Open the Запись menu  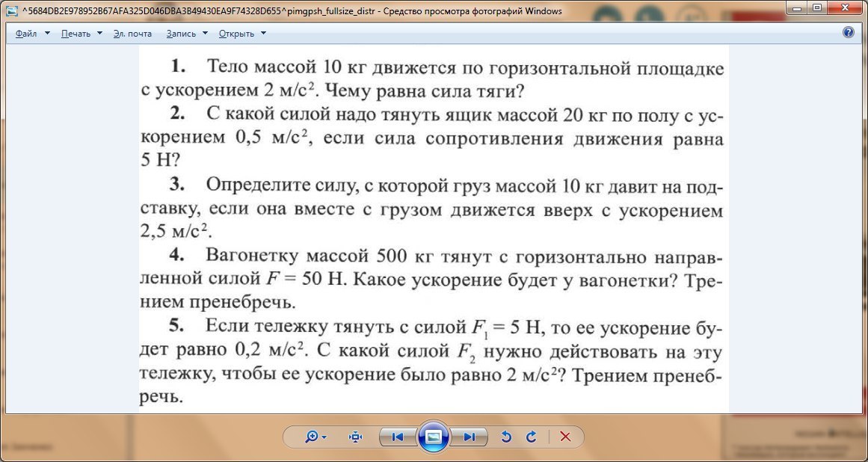point(181,34)
